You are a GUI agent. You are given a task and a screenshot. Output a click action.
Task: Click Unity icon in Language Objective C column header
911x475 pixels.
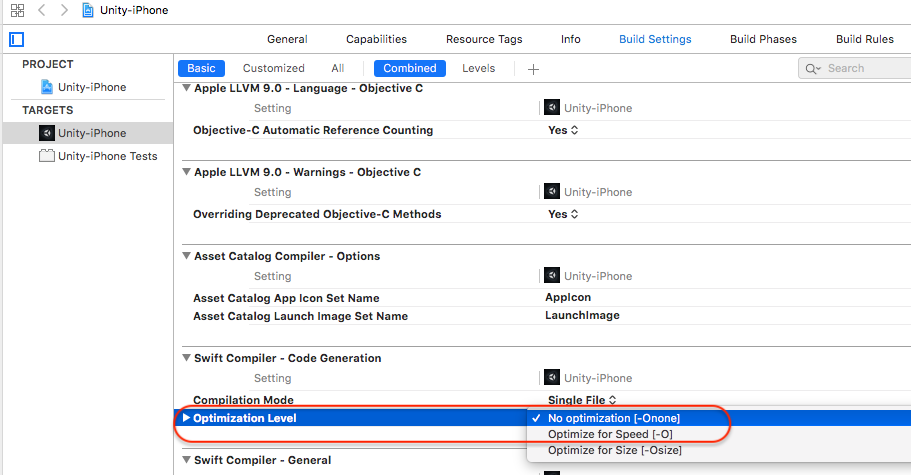(551, 107)
